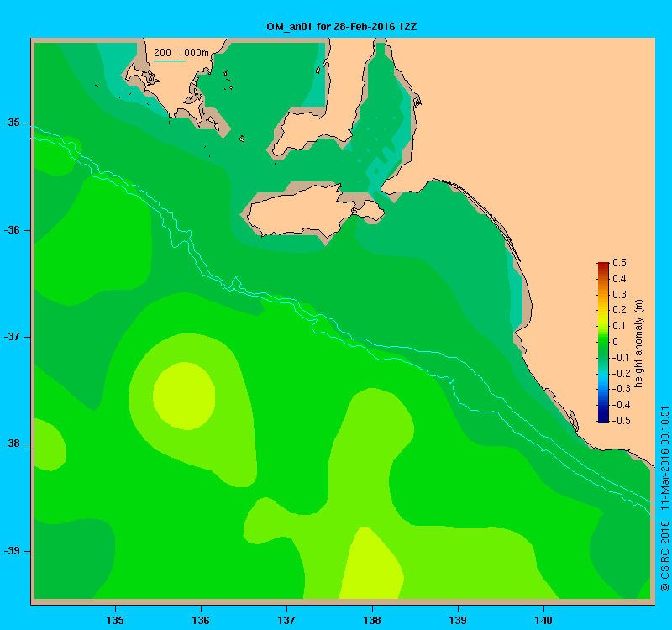Click the 0.1 value on the colorbar
Image resolution: width=672 pixels, height=630 pixels.
619,326
